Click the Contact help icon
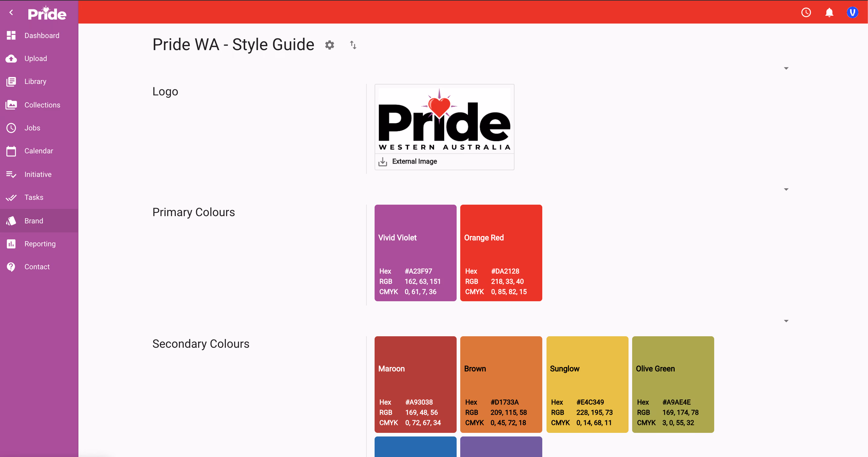The image size is (868, 457). tap(11, 267)
